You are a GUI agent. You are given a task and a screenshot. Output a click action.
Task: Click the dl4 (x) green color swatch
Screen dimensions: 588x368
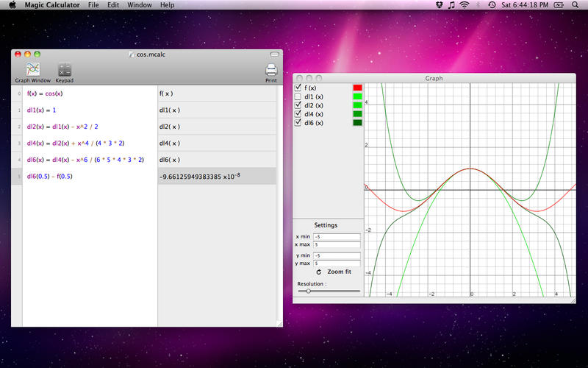coord(357,113)
